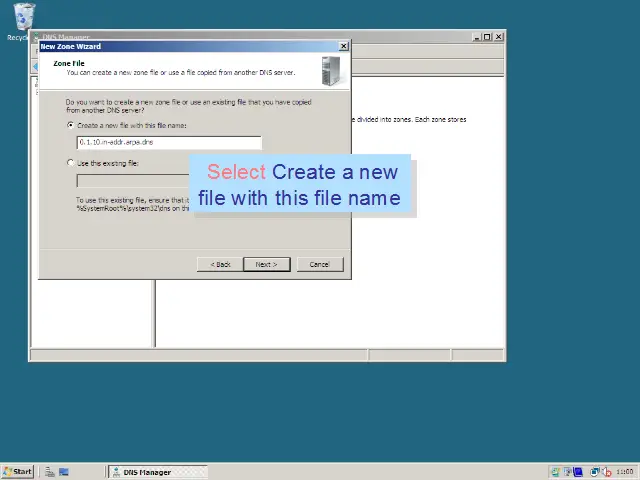Open the Start menu
Image resolution: width=640 pixels, height=480 pixels.
(18, 472)
